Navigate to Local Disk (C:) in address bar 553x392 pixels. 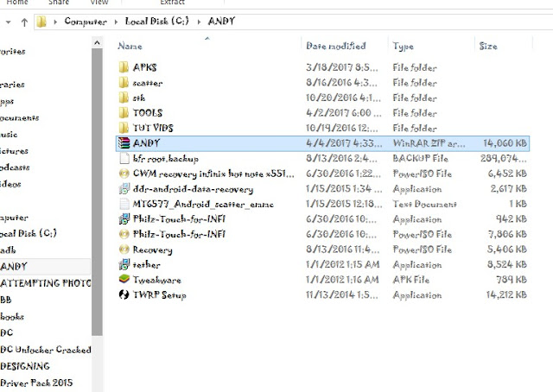(x=157, y=21)
